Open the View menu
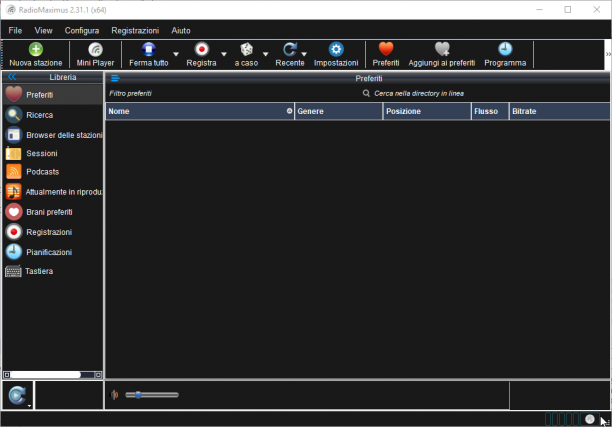The height and width of the screenshot is (427, 612). tap(43, 30)
